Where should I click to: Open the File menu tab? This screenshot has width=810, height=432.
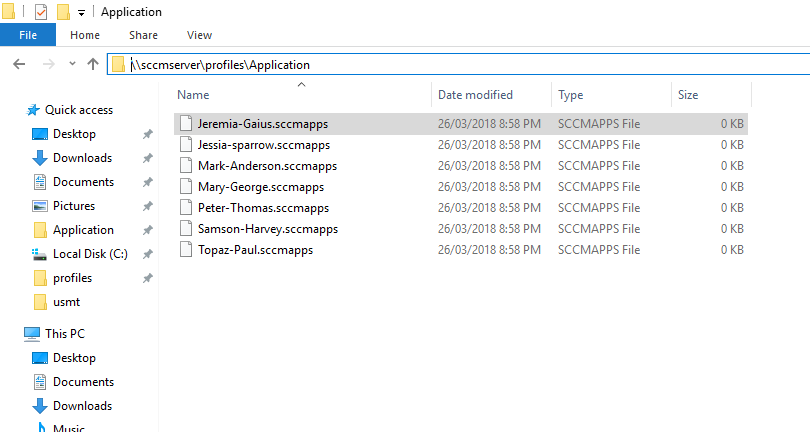click(28, 35)
